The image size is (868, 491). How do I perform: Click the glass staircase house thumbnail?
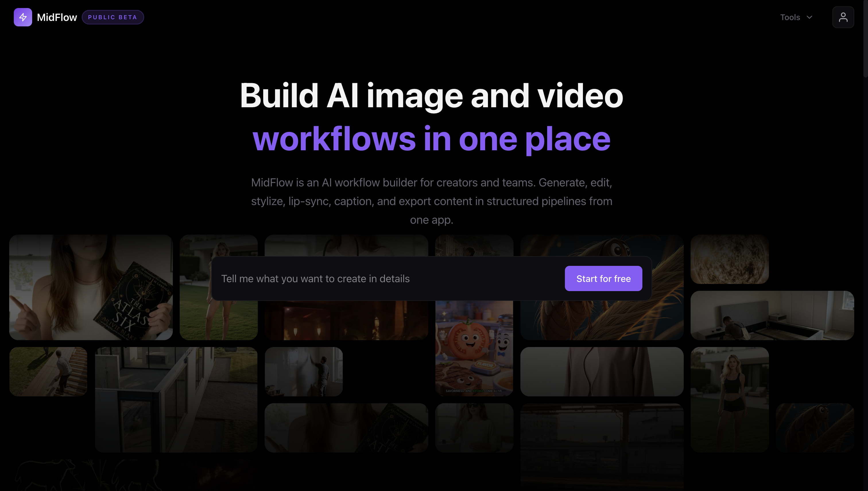coord(176,400)
